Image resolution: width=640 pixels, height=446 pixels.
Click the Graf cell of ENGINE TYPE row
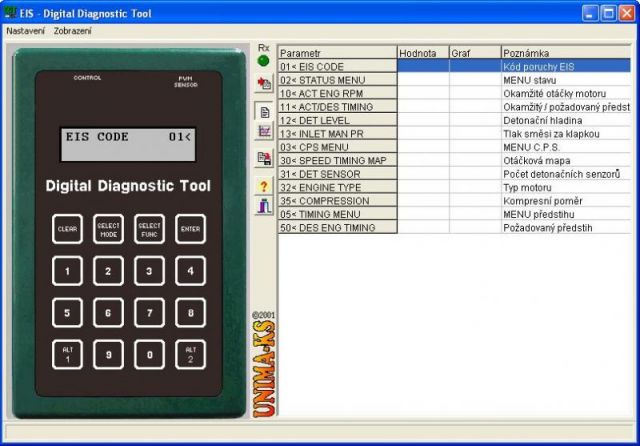(x=475, y=187)
